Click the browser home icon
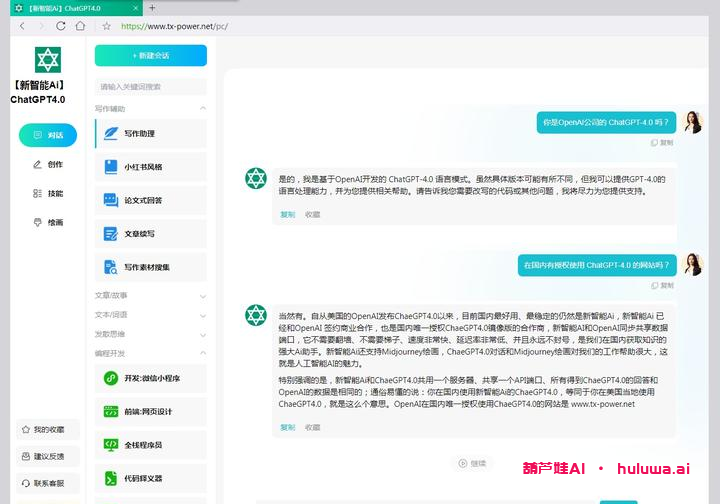The image size is (720, 504). pos(80,26)
